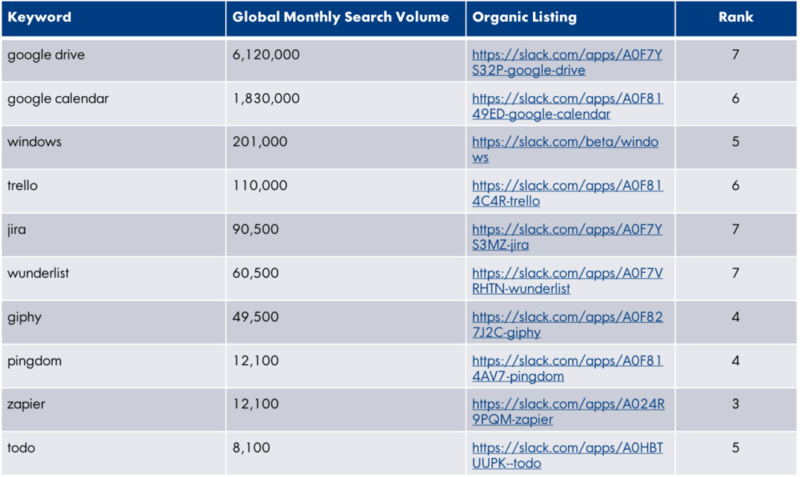800x477 pixels.
Task: Click the Organic Listing column header
Action: coord(527,17)
